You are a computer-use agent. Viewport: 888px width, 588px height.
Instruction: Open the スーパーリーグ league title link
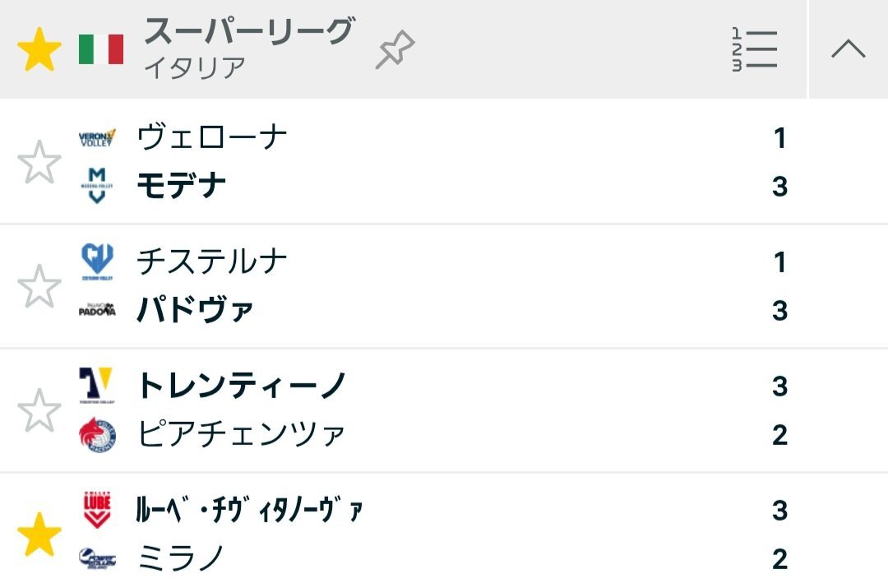248,33
